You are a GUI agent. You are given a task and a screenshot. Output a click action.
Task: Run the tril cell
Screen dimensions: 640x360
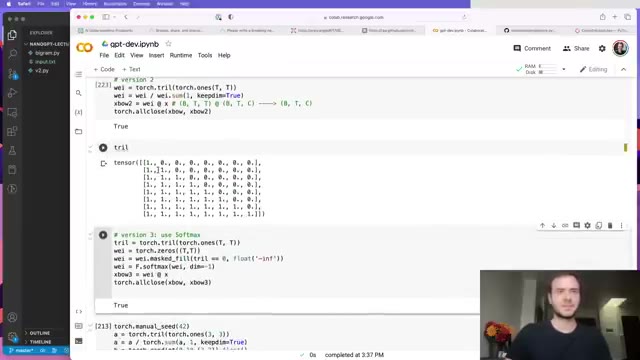click(103, 148)
